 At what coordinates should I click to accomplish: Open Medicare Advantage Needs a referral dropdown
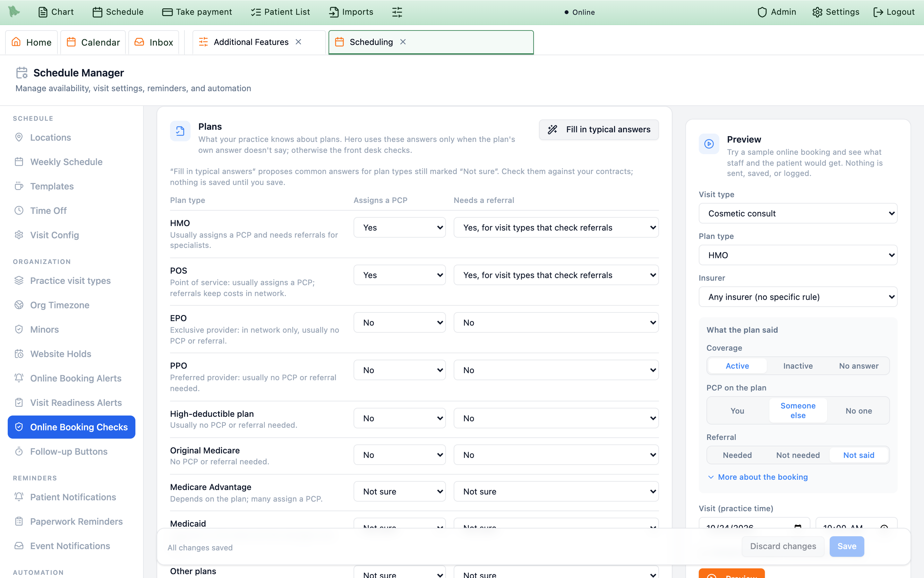[556, 491]
